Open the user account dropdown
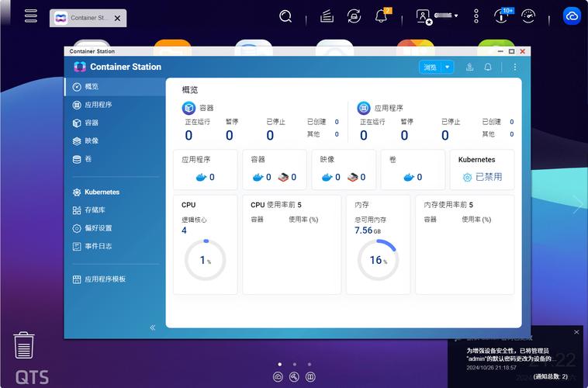The image size is (588, 388). pyautogui.click(x=437, y=16)
